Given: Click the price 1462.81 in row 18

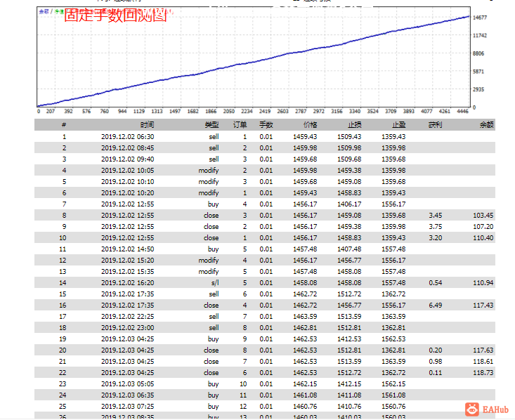Looking at the screenshot, I should (305, 328).
